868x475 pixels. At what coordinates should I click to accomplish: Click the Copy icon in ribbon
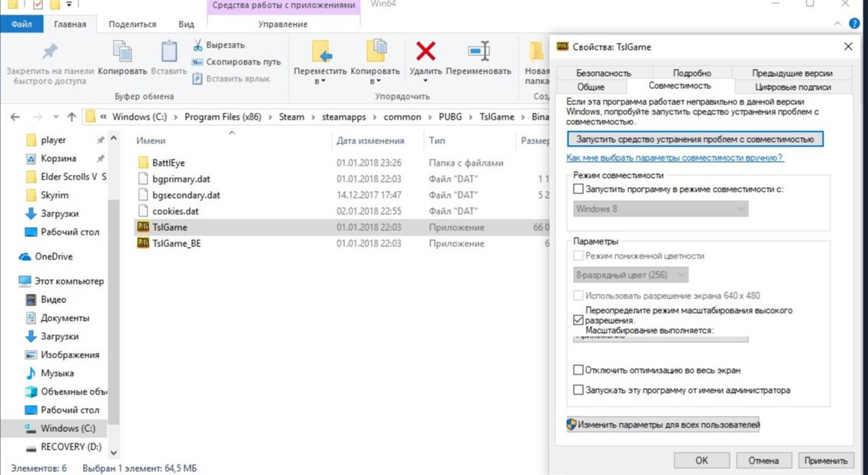point(122,51)
